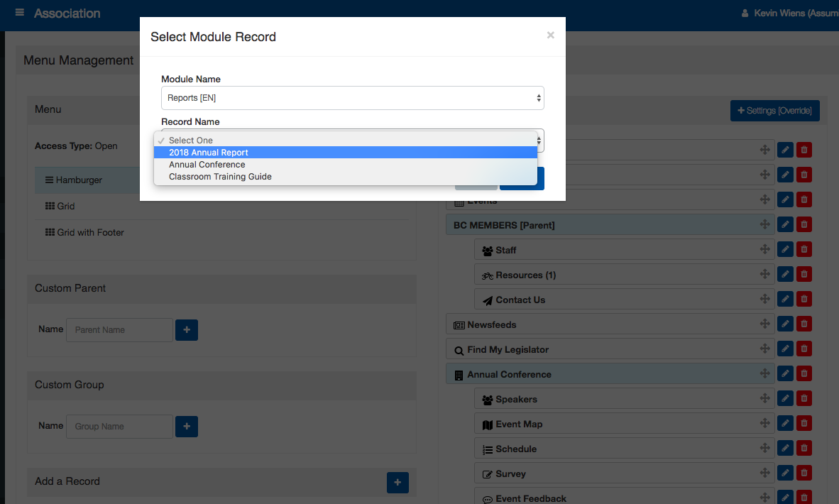839x504 pixels.
Task: Delete the Schedule item
Action: tap(804, 449)
